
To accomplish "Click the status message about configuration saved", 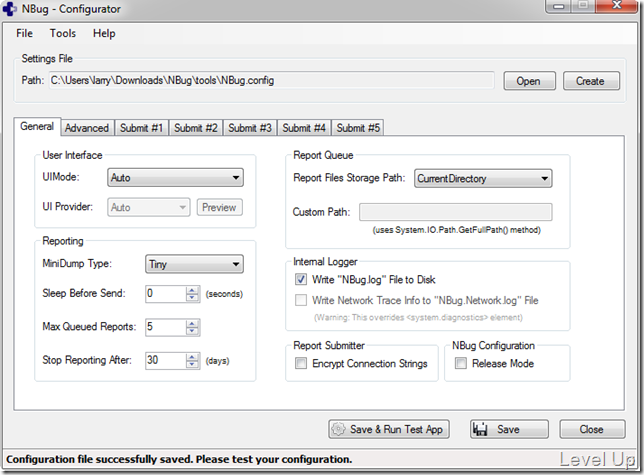I will (x=179, y=459).
